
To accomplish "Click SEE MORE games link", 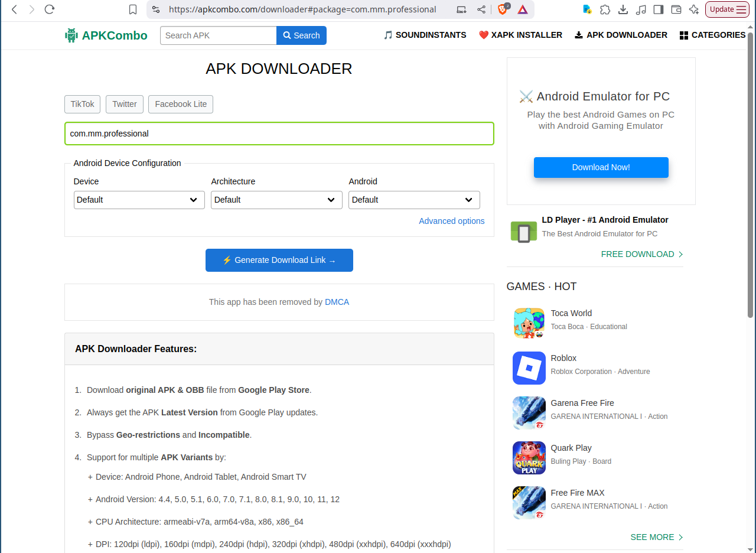I will pyautogui.click(x=657, y=537).
